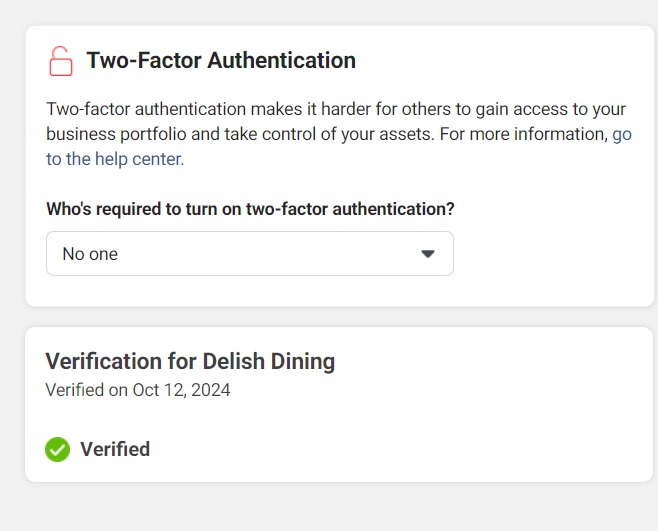Click the Two-Factor Authentication heading
Image resolution: width=658 pixels, height=531 pixels.
pyautogui.click(x=221, y=60)
